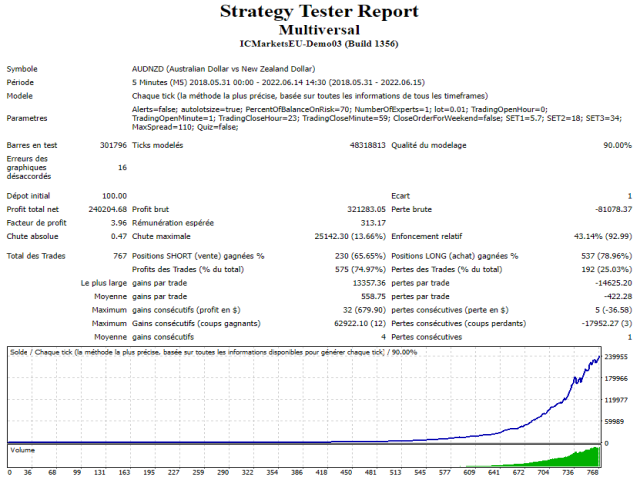Click the "Barres en test" value 301796
Viewport: 640px width, 480px height.
click(113, 145)
